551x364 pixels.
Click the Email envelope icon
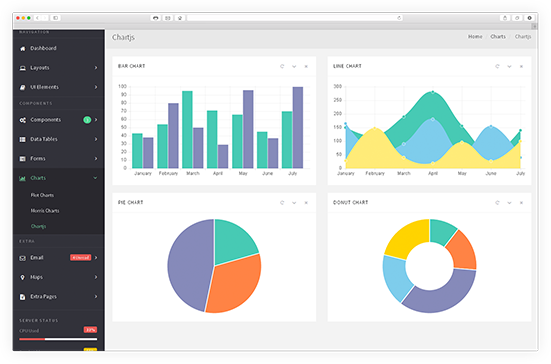click(22, 258)
